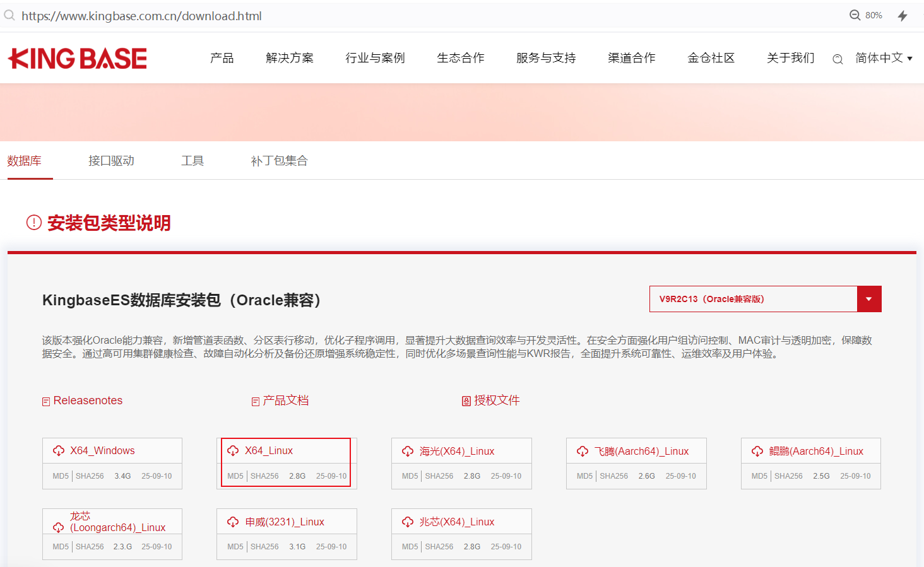
Task: Click the KINGBASE logo
Action: click(x=78, y=59)
